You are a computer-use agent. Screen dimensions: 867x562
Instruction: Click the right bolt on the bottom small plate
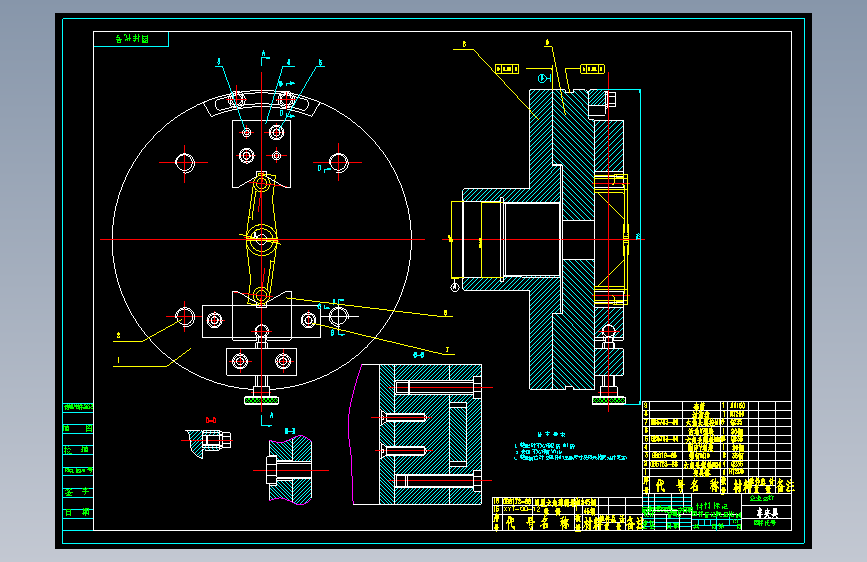[283, 362]
